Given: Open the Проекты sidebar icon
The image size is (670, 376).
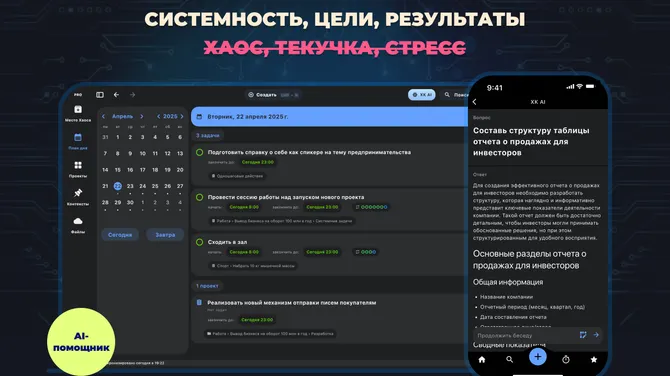Looking at the screenshot, I should pyautogui.click(x=78, y=165).
